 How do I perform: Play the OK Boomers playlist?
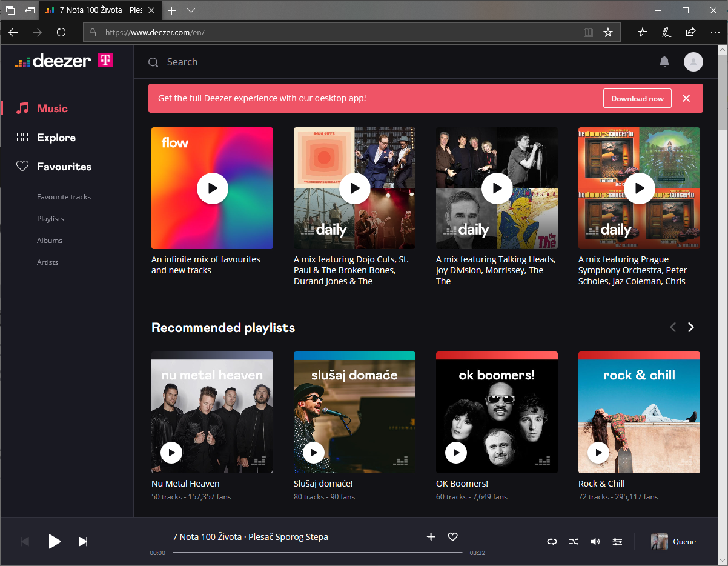pyautogui.click(x=456, y=453)
